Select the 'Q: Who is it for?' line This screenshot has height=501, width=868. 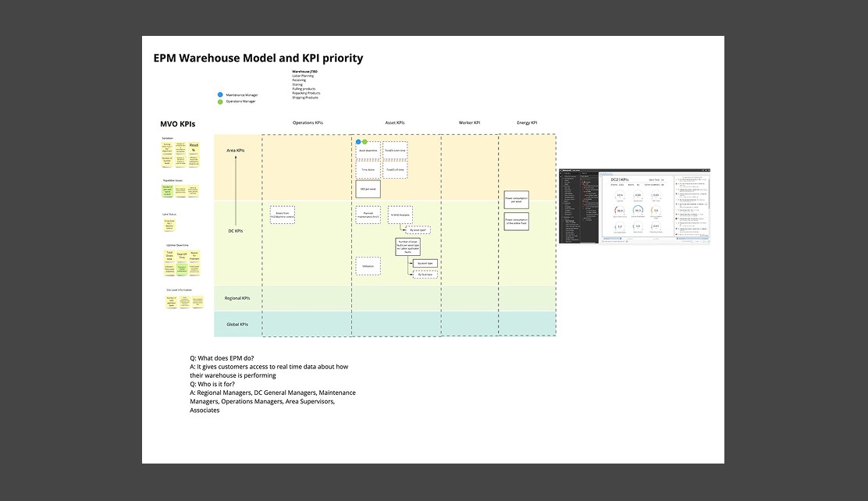212,384
